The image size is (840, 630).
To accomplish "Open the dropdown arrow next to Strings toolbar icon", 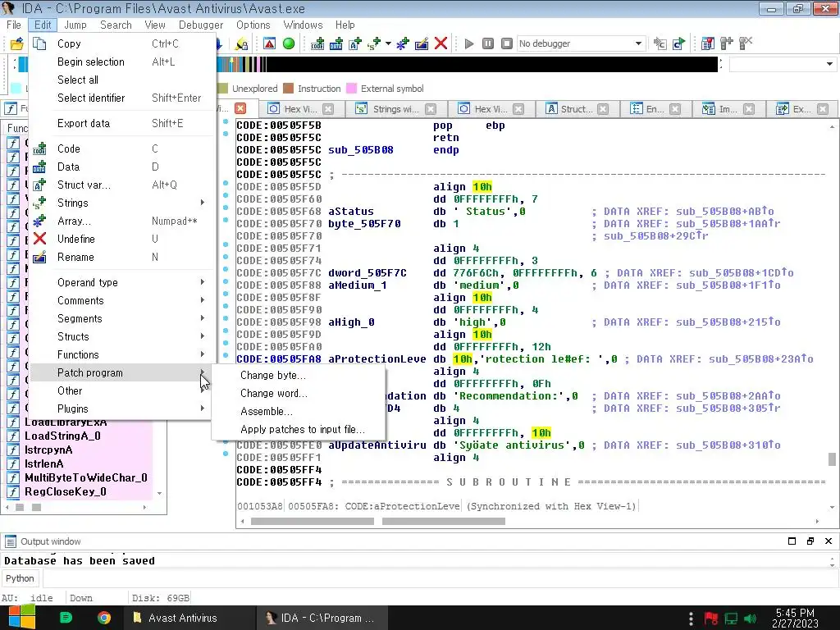I will pos(388,43).
